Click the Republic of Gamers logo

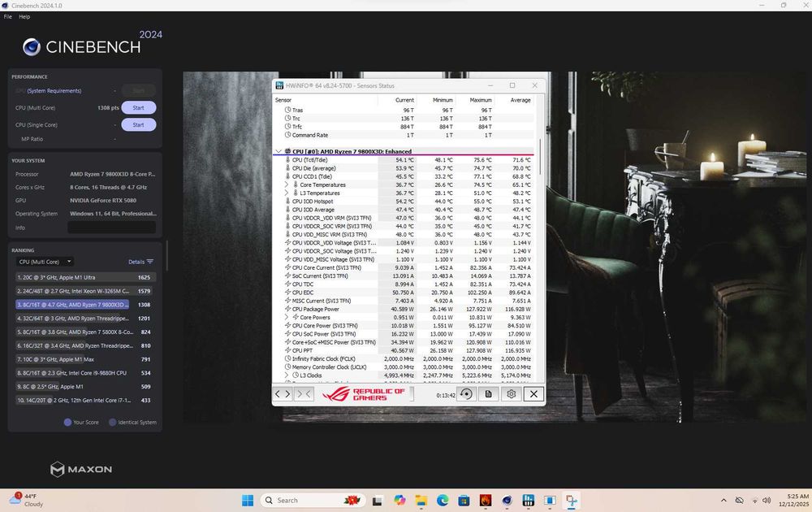[x=364, y=394]
